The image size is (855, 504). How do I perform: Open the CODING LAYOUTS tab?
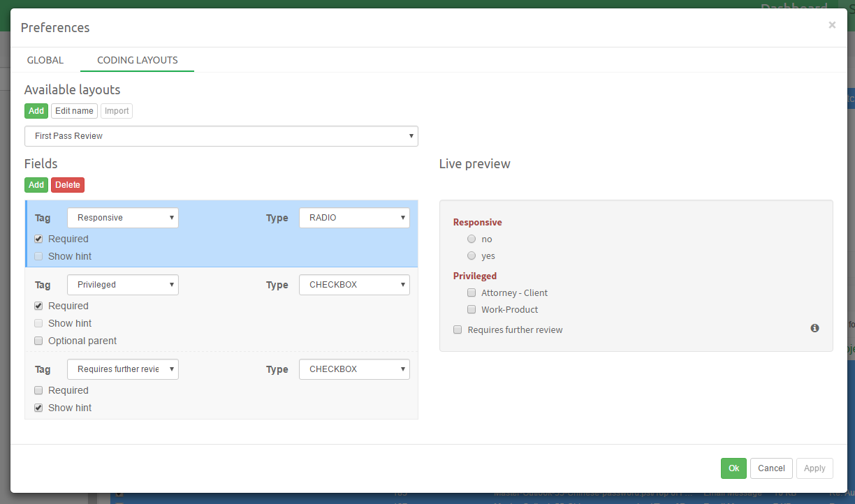click(137, 60)
